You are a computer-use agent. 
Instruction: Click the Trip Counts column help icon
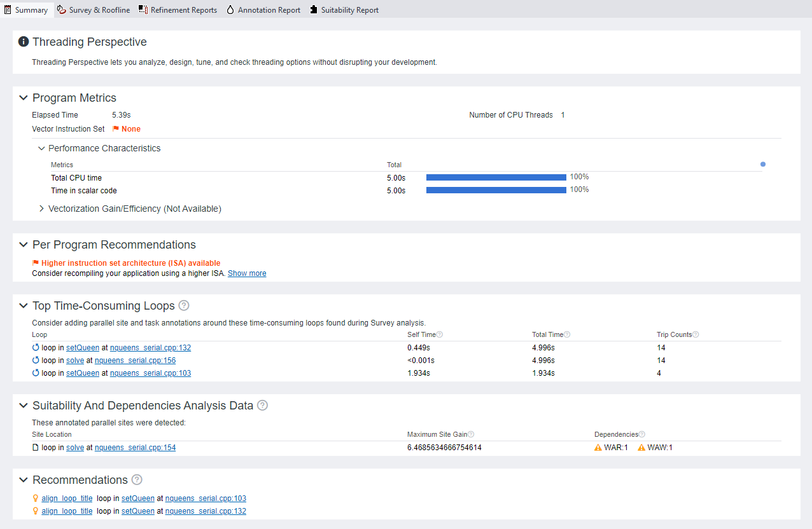click(x=696, y=334)
